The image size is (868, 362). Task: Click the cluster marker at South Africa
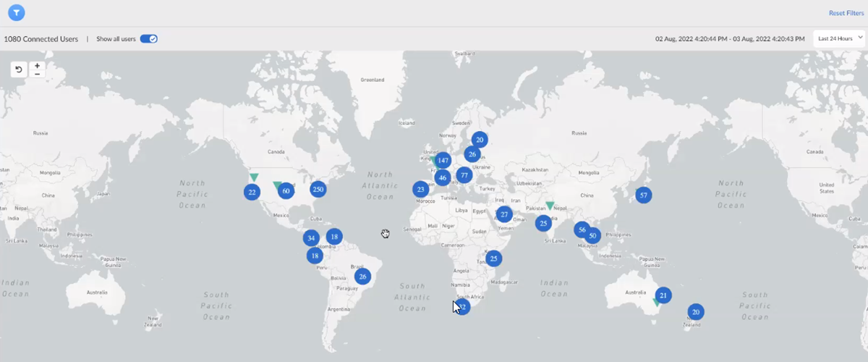click(463, 307)
